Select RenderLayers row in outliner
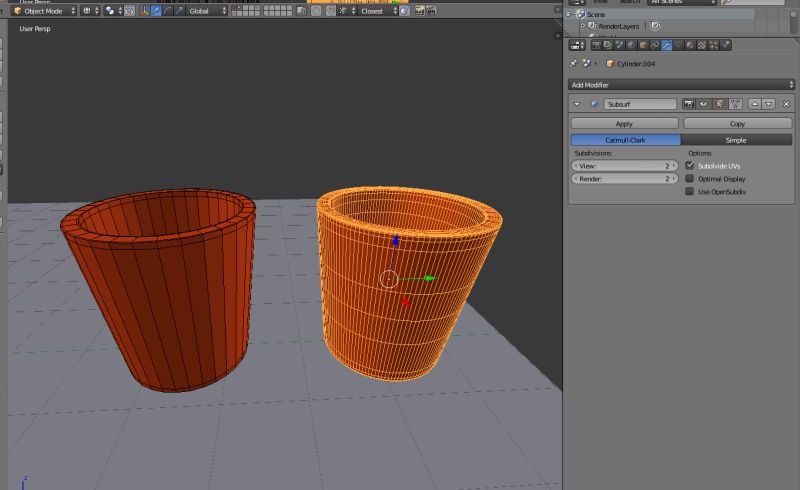 [618, 26]
